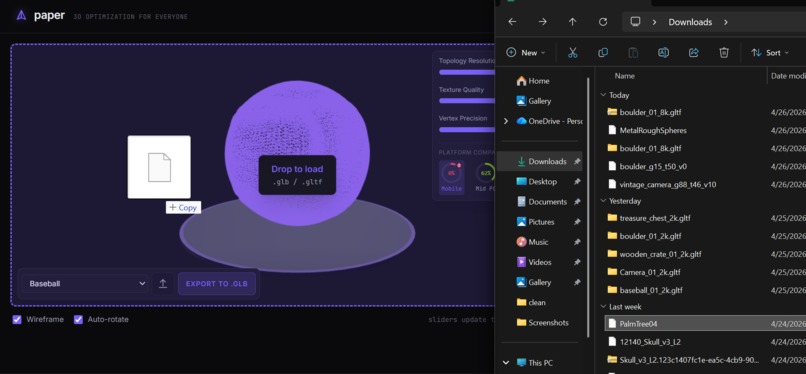806x374 pixels.
Task: Click the Mobile platform compatibility gauge
Action: pos(451,178)
